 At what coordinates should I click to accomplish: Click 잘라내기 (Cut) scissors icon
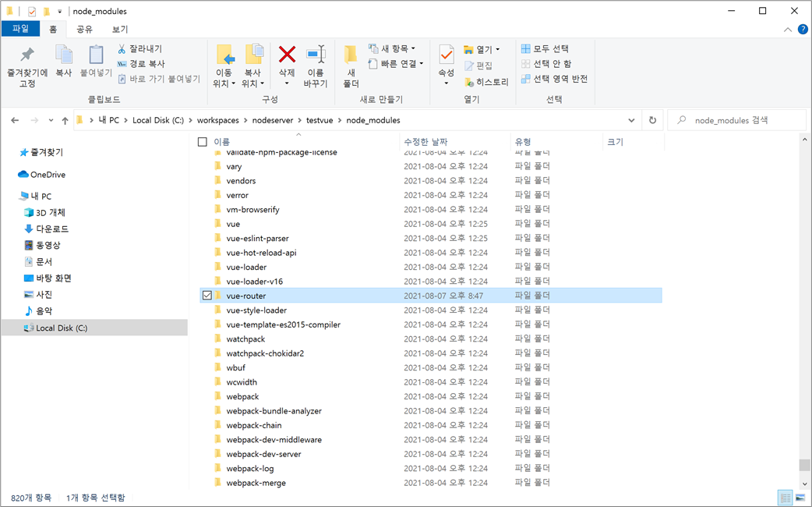(122, 48)
